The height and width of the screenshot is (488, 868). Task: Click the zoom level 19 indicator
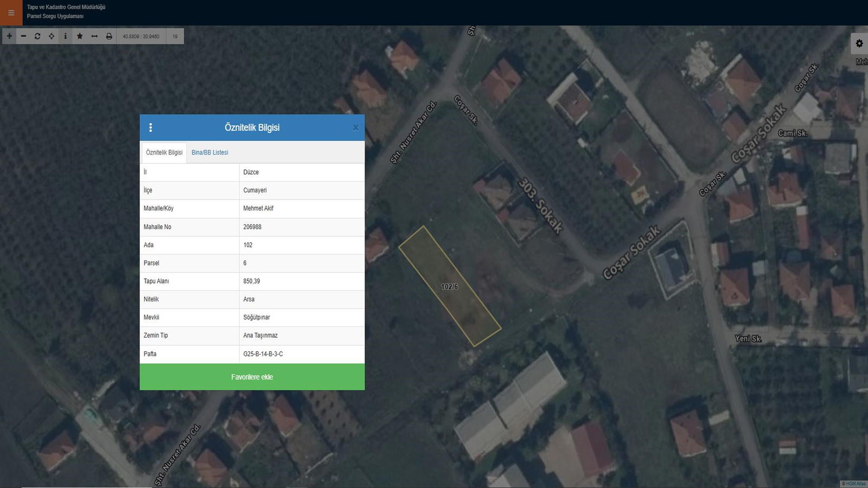[x=175, y=36]
